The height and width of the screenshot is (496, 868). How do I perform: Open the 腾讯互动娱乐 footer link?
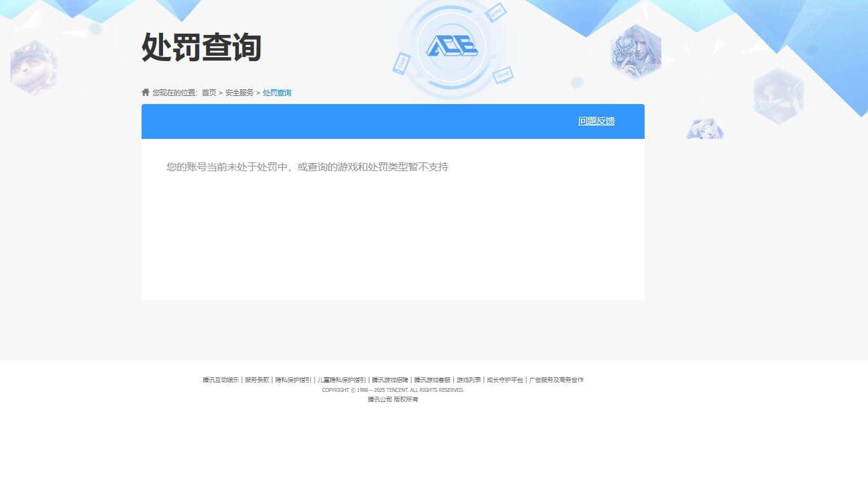click(x=220, y=380)
